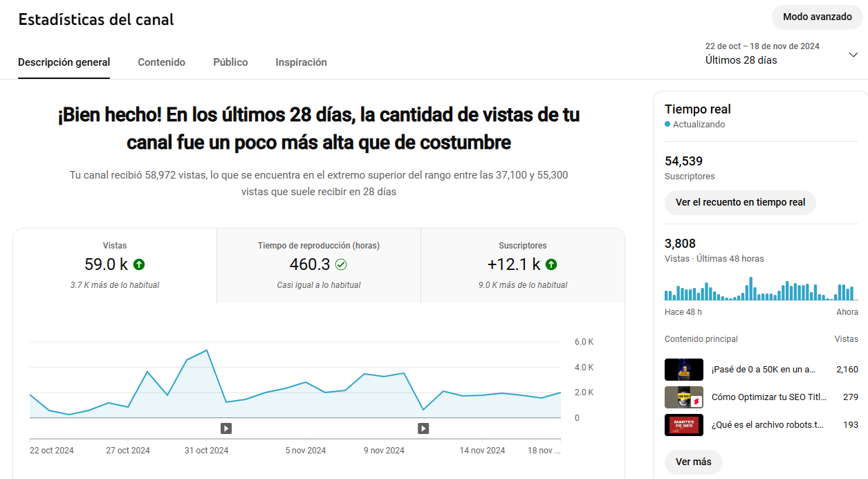Viewport: 868px width, 479px height.
Task: Click the last 48 hours views bar chart
Action: [761, 289]
